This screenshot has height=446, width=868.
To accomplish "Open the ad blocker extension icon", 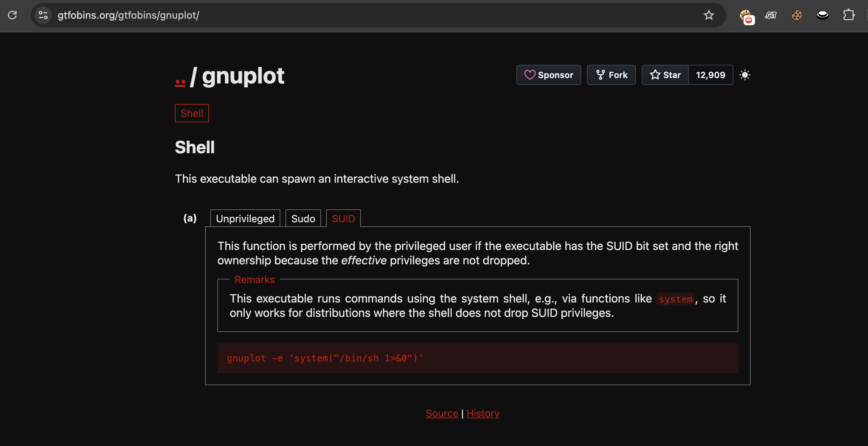I will [x=746, y=16].
